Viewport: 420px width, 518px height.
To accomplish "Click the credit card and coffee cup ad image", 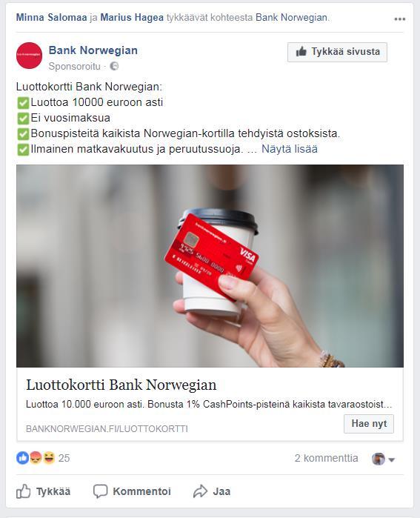I will (210, 266).
